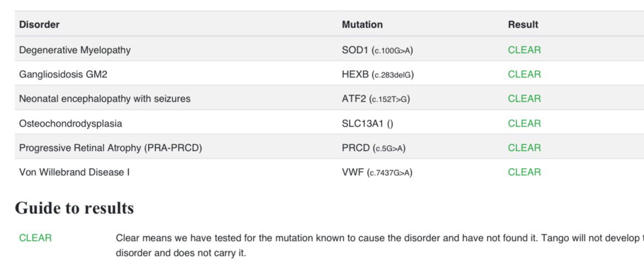644x262 pixels.
Task: Click the PRCD c.5G>A mutation
Action: point(374,148)
